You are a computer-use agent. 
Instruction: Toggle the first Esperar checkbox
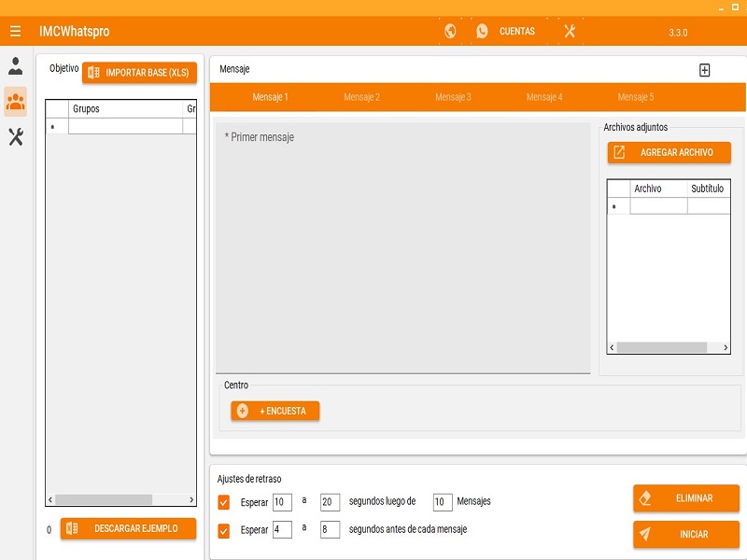223,502
